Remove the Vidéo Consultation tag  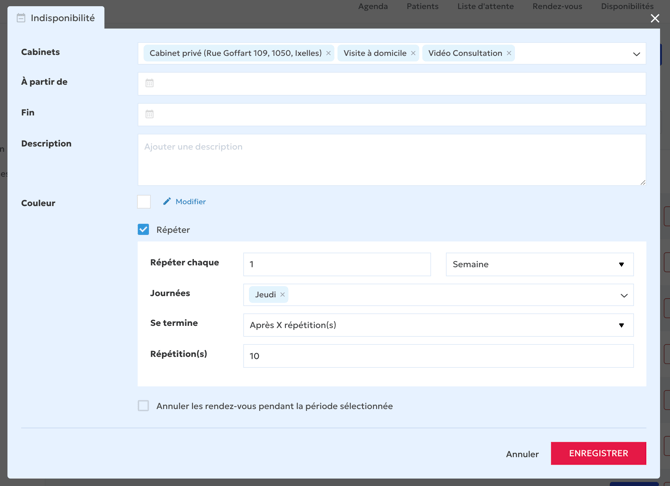(x=509, y=54)
